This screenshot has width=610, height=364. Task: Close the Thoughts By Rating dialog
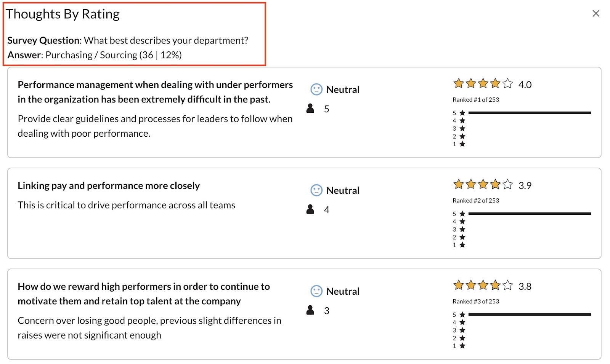[x=596, y=13]
